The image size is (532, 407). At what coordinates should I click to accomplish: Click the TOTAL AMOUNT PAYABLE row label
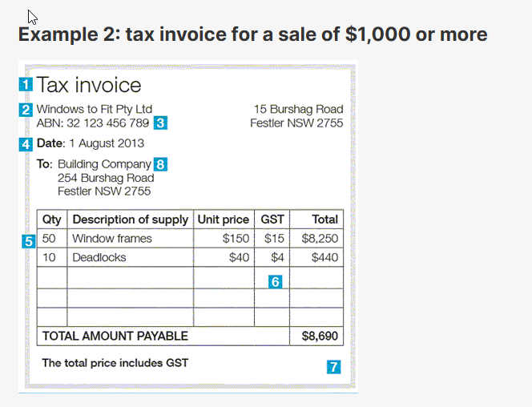115,336
